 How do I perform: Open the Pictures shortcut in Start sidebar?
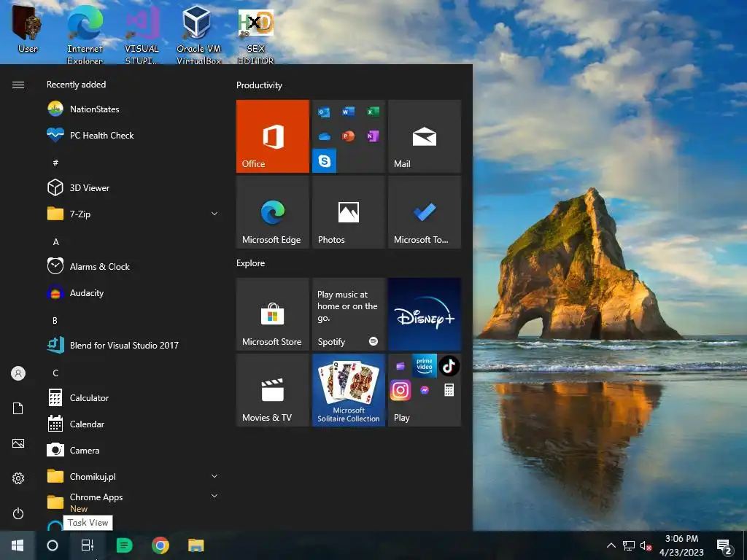[18, 443]
